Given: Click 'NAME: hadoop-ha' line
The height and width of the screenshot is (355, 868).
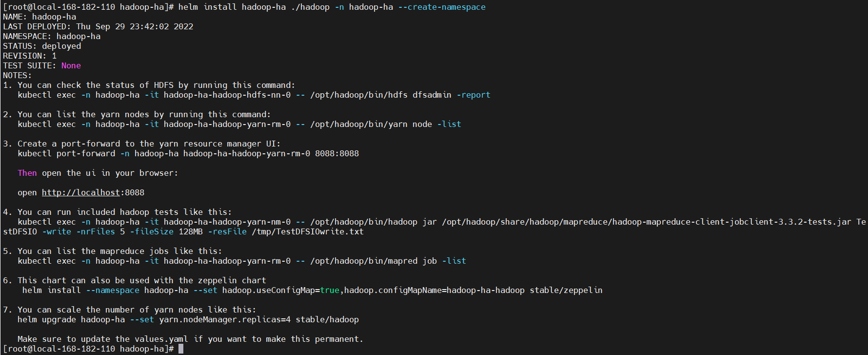Looking at the screenshot, I should point(39,17).
